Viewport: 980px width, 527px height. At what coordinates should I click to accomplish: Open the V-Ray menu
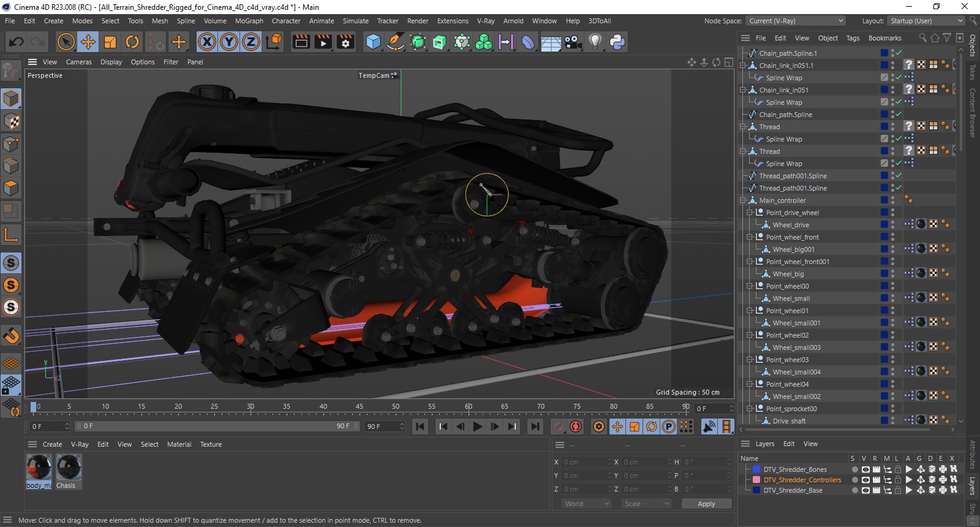click(x=486, y=21)
